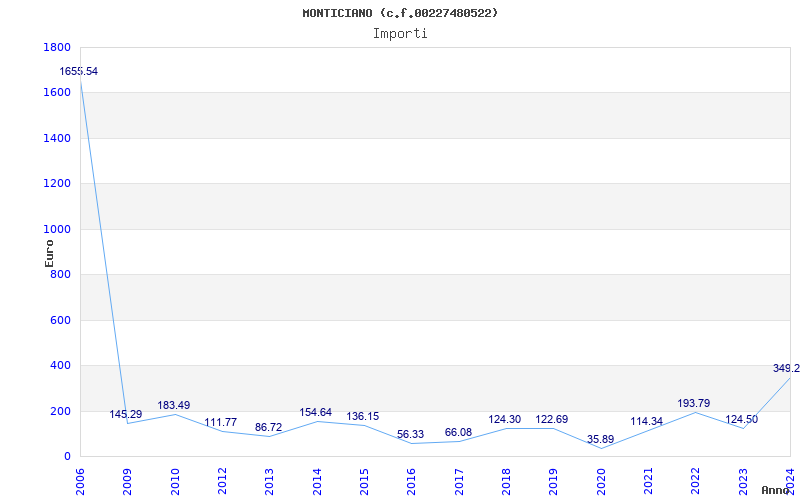Click the 400 y-axis value

61,366
